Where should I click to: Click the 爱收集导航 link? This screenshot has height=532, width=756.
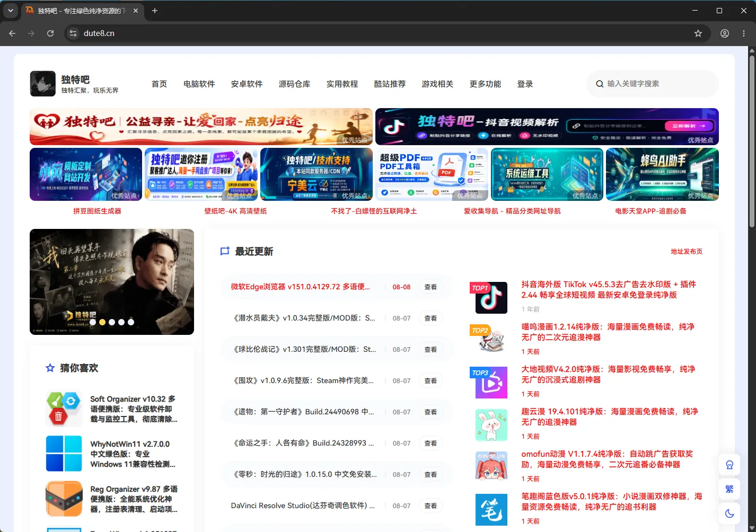(512, 211)
